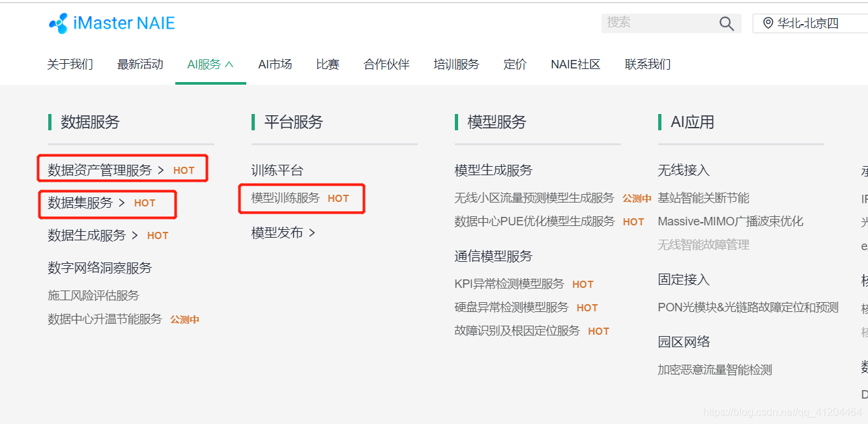
Task: Click the search magnifier icon
Action: tap(727, 23)
